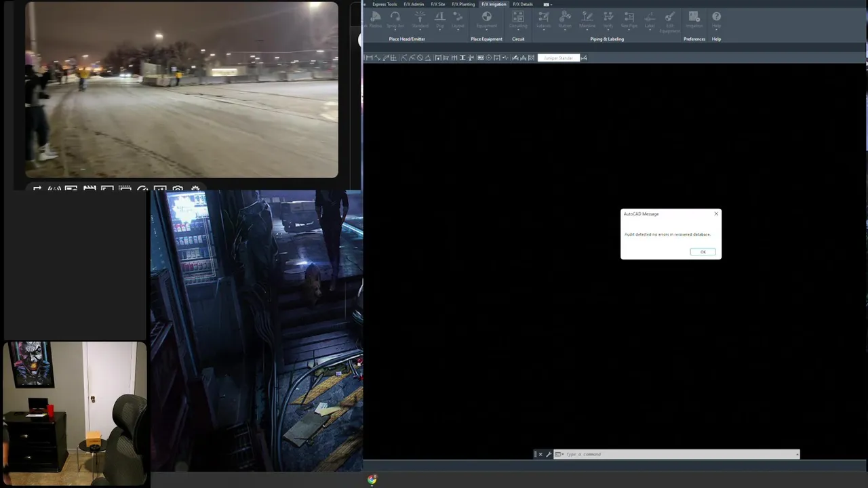This screenshot has width=868, height=488.
Task: Click the webcam feed of the room
Action: click(75, 413)
